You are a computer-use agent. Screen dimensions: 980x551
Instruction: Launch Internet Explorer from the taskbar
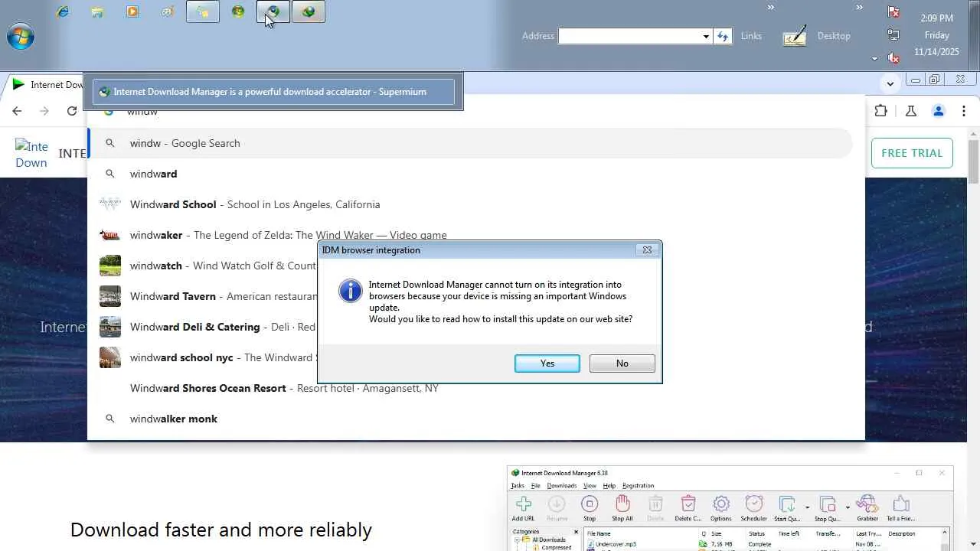(x=63, y=11)
